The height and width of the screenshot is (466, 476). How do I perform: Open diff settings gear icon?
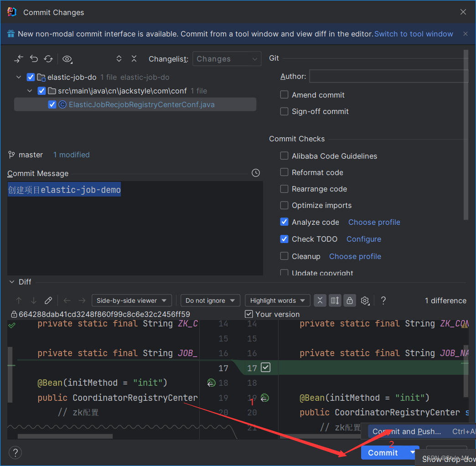pos(365,300)
